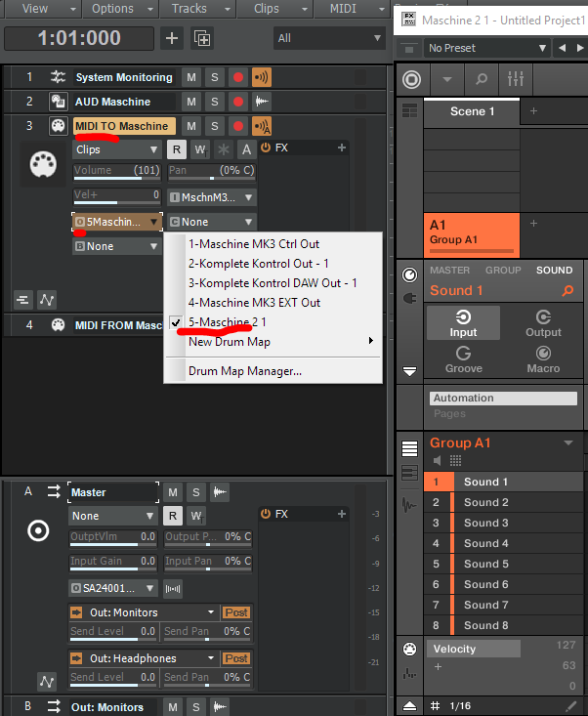588x716 pixels.
Task: Open the SA24001 output dropdown on Master
Action: pos(112,589)
